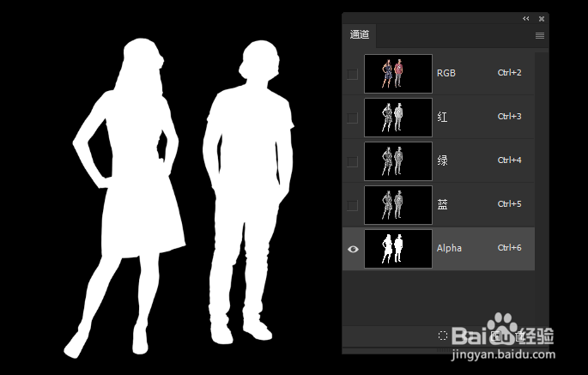Click the Ctrl+2 shortcut label
Image resolution: width=588 pixels, height=375 pixels.
(510, 73)
